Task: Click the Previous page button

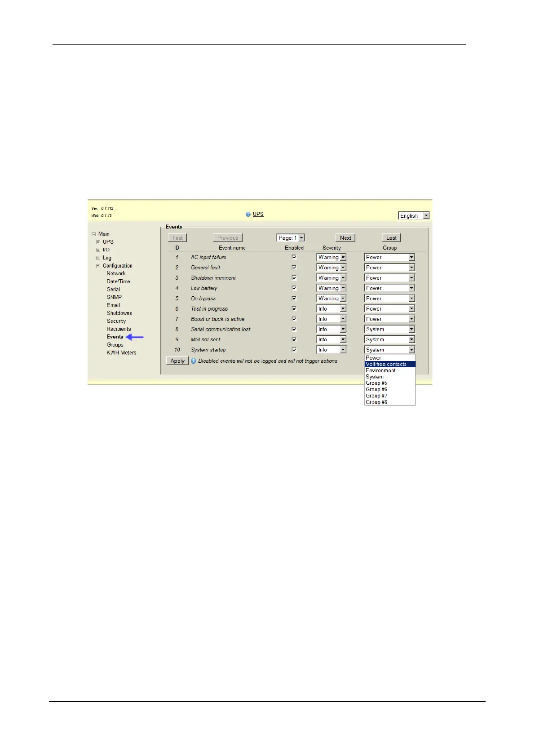Action: point(228,238)
